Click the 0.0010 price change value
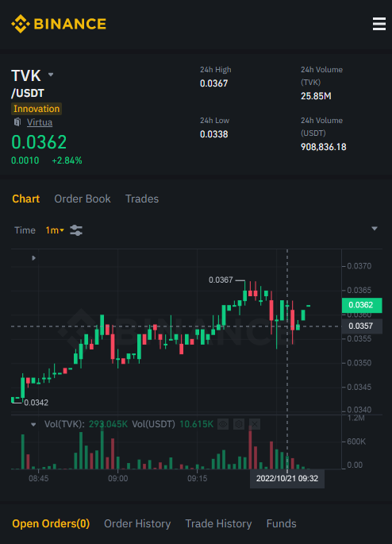Image resolution: width=392 pixels, height=544 pixels. pyautogui.click(x=25, y=160)
